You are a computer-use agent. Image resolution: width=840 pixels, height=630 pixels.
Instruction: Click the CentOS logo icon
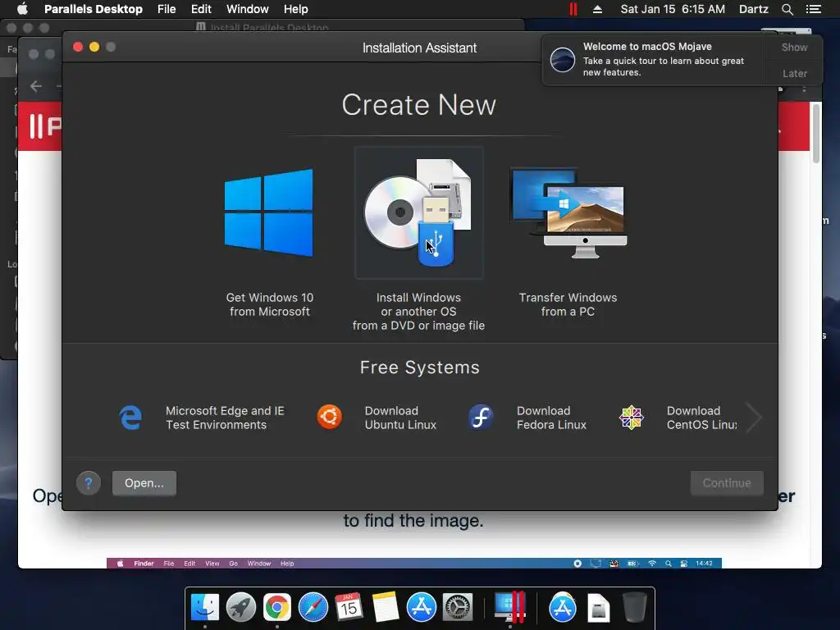click(x=631, y=418)
